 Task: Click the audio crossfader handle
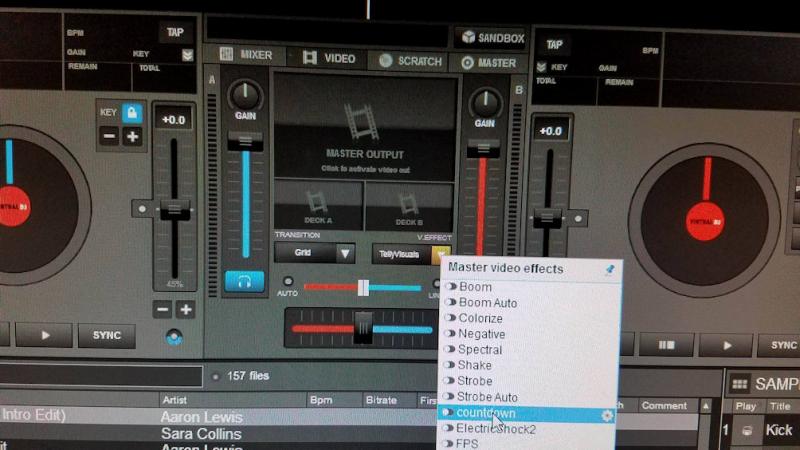pos(363,327)
